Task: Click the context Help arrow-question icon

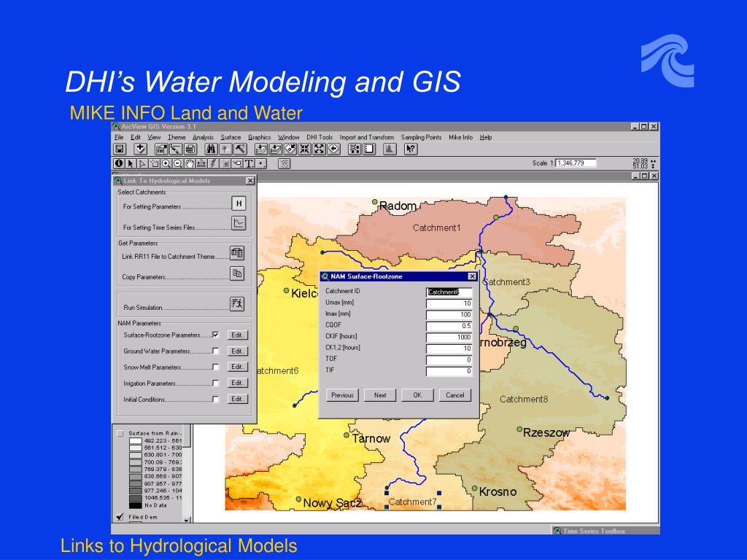Action: point(411,149)
